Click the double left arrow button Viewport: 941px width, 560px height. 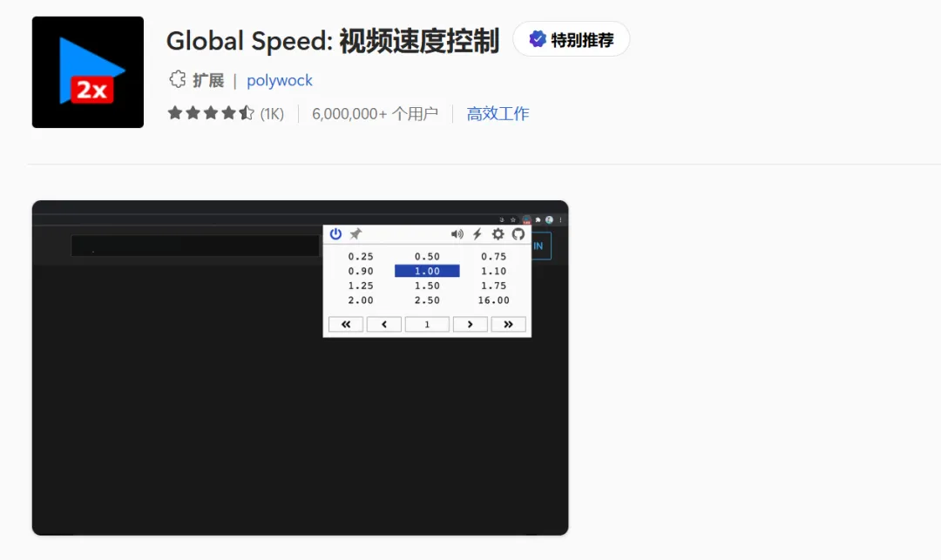(346, 324)
